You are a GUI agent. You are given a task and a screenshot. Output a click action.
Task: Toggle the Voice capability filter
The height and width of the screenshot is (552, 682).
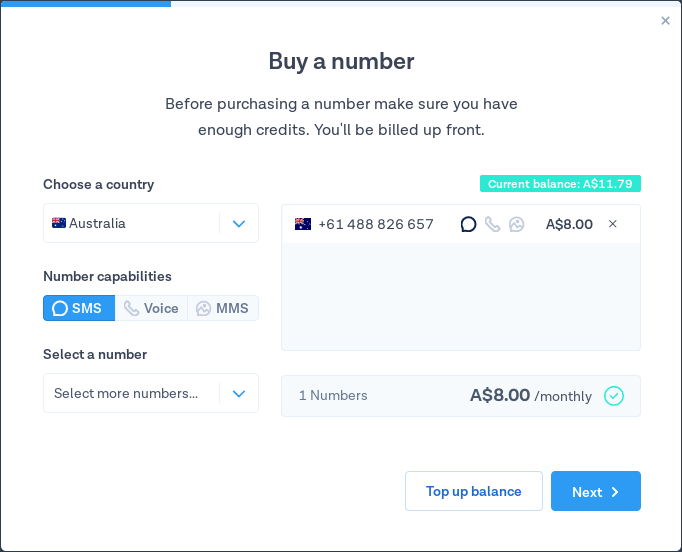coord(151,308)
